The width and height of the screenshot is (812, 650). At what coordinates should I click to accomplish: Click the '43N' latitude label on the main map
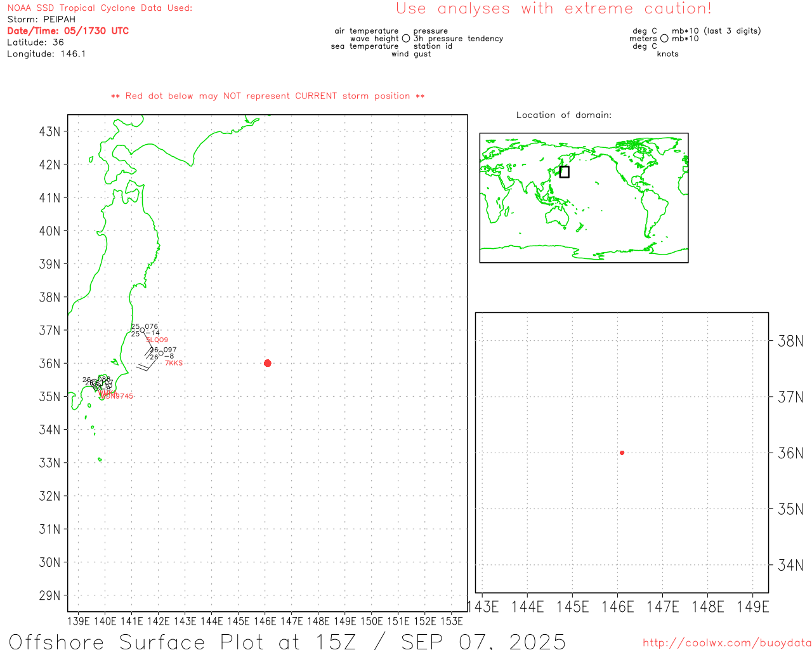[x=50, y=132]
